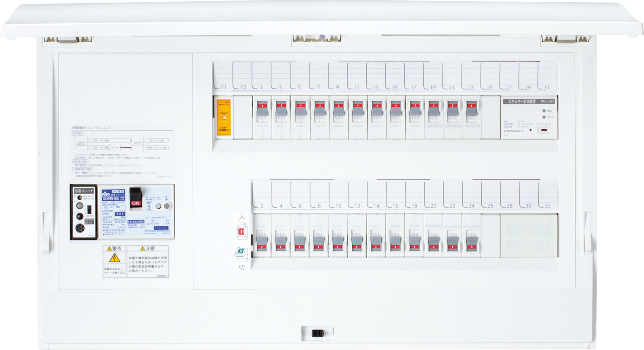This screenshot has height=350, width=644.
Task: Push the seismic unit test button
Action: coord(80,206)
